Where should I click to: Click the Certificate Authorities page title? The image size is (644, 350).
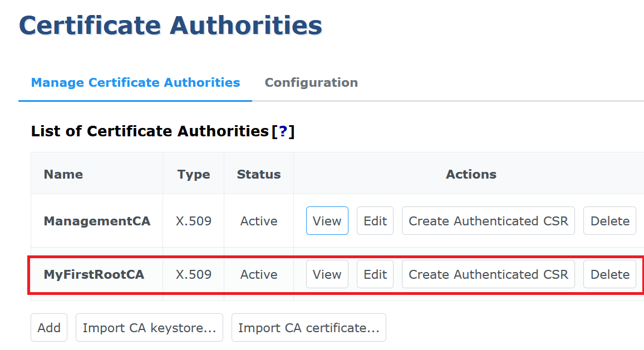coord(171,26)
